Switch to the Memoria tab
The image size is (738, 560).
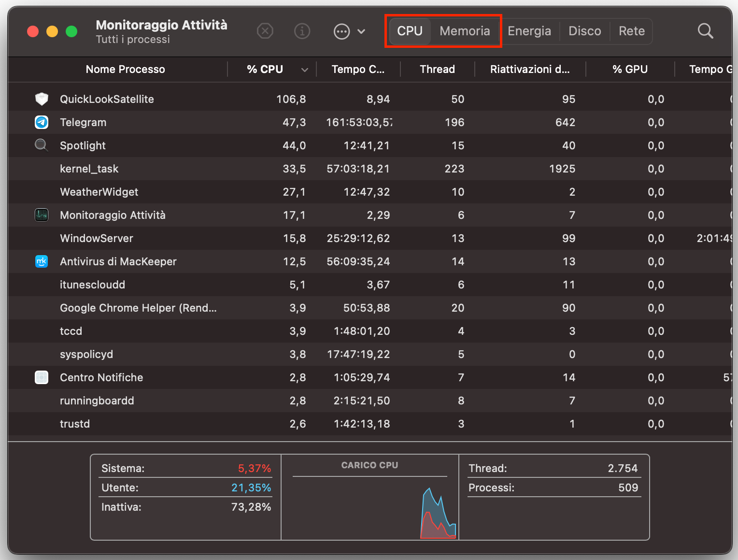tap(465, 30)
